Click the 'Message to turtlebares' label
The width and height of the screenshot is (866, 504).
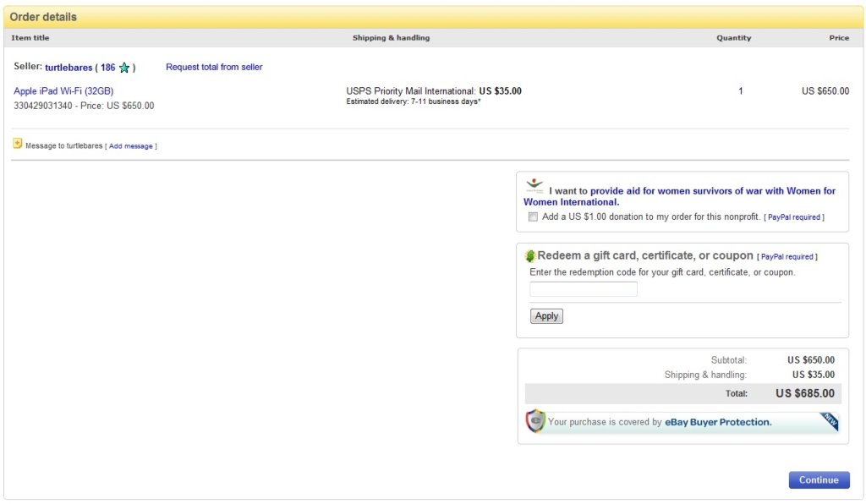[64, 145]
